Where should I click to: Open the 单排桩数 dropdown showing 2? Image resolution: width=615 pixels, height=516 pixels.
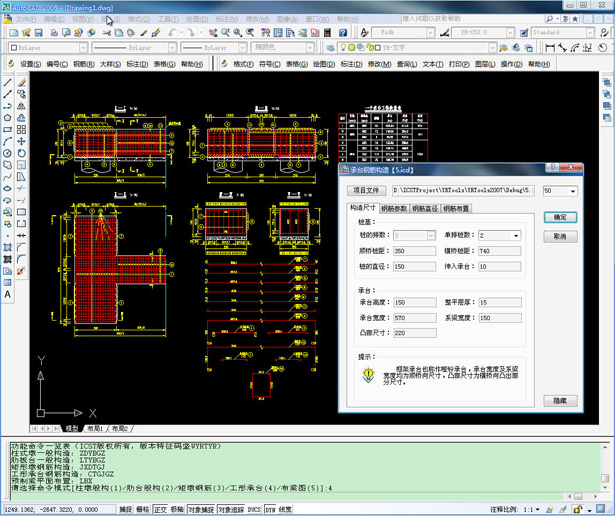tap(515, 235)
